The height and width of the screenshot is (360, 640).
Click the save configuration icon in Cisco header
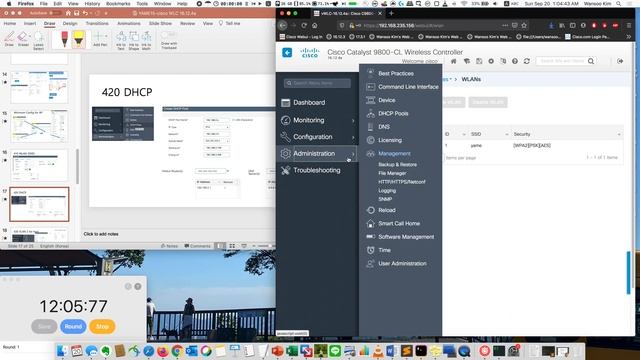tap(479, 61)
